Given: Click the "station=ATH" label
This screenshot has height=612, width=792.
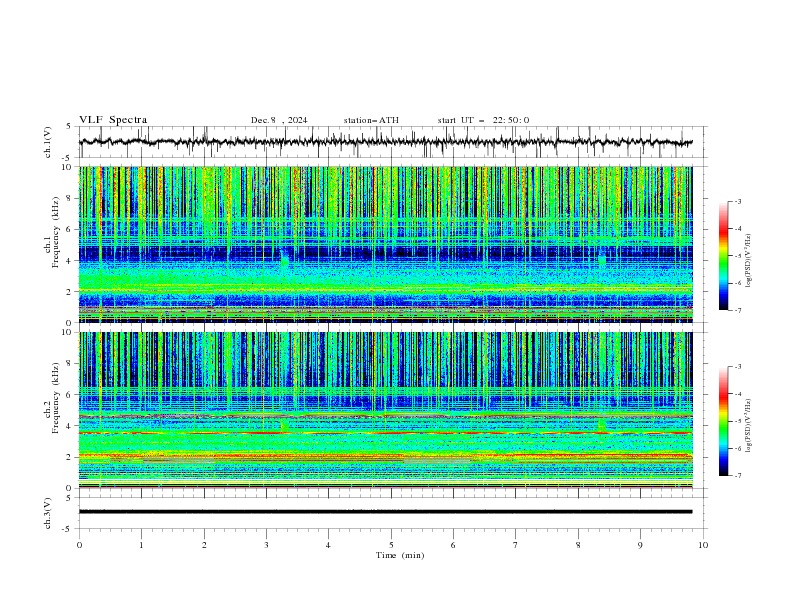Looking at the screenshot, I should 371,120.
